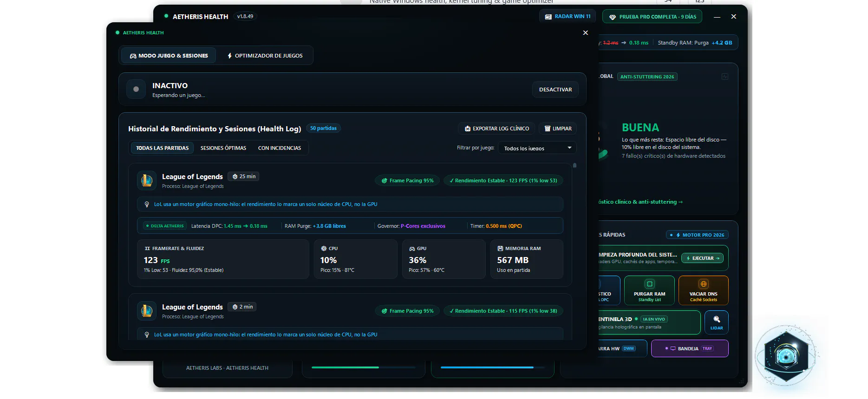Switch to Modo Juego & Sesiones tab

click(x=169, y=56)
